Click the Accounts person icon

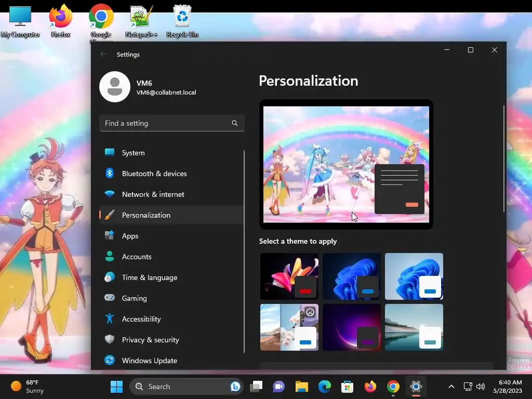pyautogui.click(x=109, y=256)
